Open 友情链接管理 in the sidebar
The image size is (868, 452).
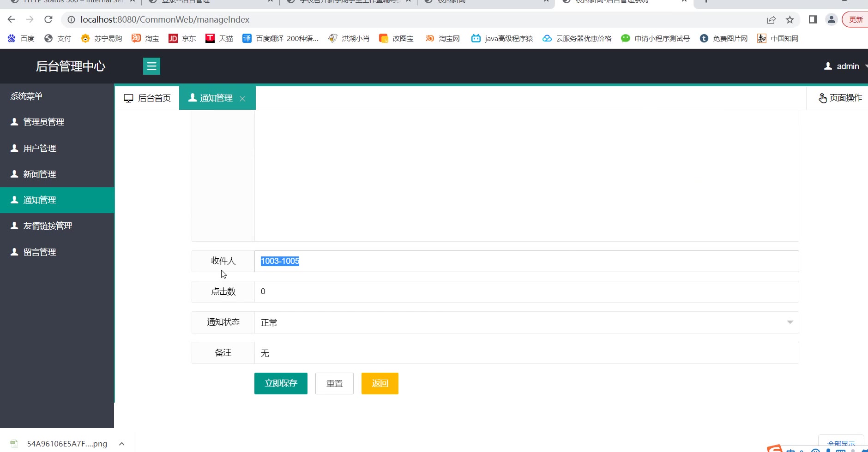pyautogui.click(x=57, y=226)
